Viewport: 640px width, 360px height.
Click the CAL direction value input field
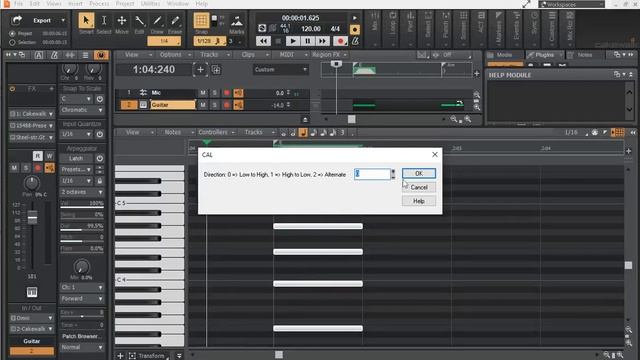pos(372,174)
